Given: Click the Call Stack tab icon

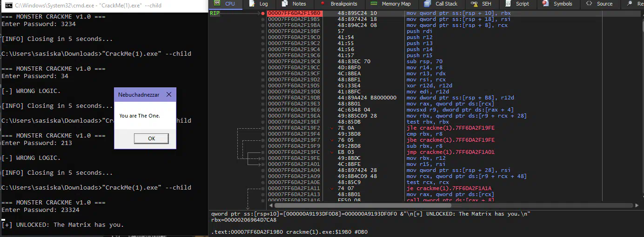Looking at the screenshot, I should [x=427, y=4].
